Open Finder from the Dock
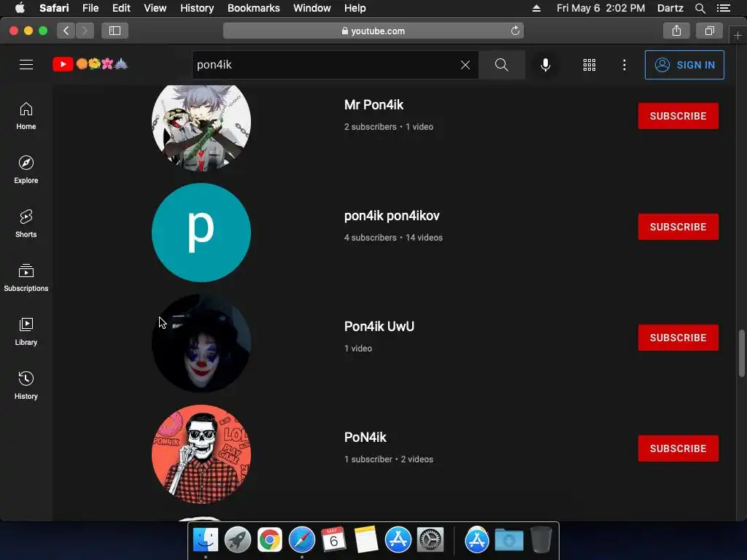The image size is (747, 560). (205, 540)
